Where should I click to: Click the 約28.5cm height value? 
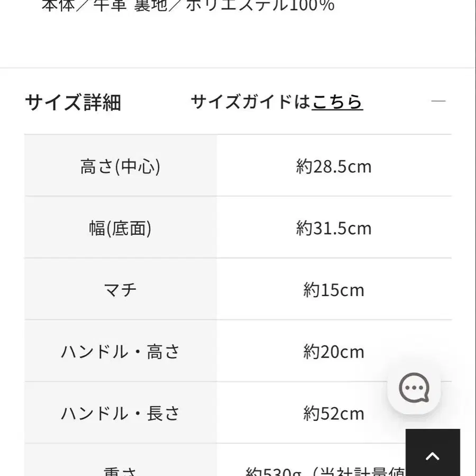334,167
